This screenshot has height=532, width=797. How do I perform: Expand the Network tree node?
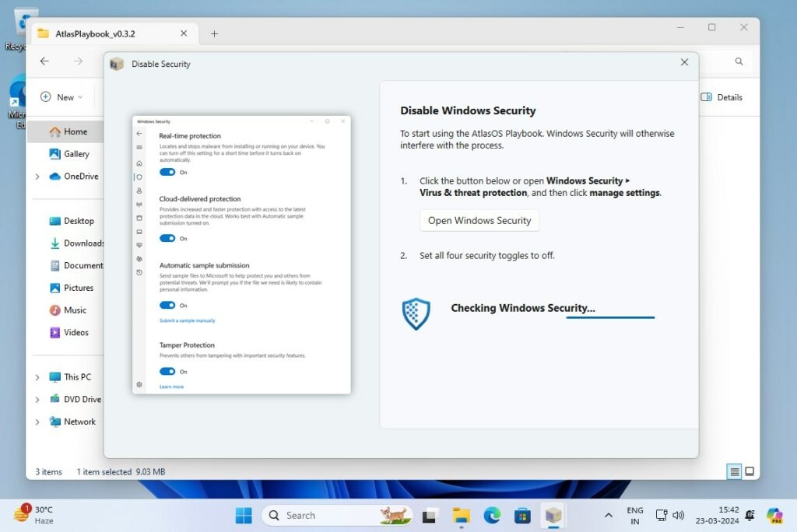point(37,422)
